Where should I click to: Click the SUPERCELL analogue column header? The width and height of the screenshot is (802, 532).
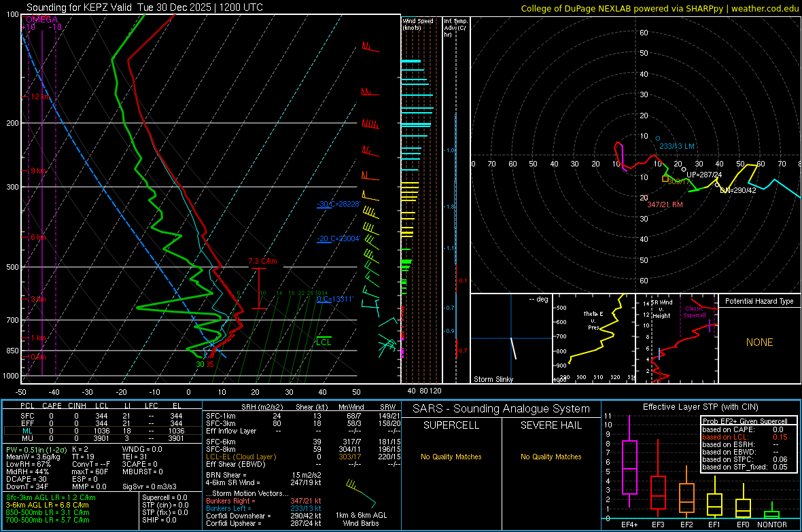[451, 425]
